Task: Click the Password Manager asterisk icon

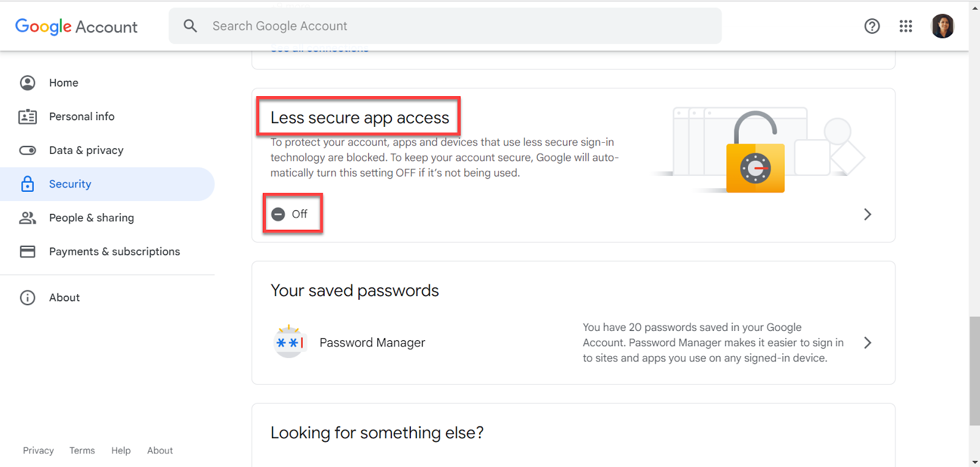Action: point(289,342)
